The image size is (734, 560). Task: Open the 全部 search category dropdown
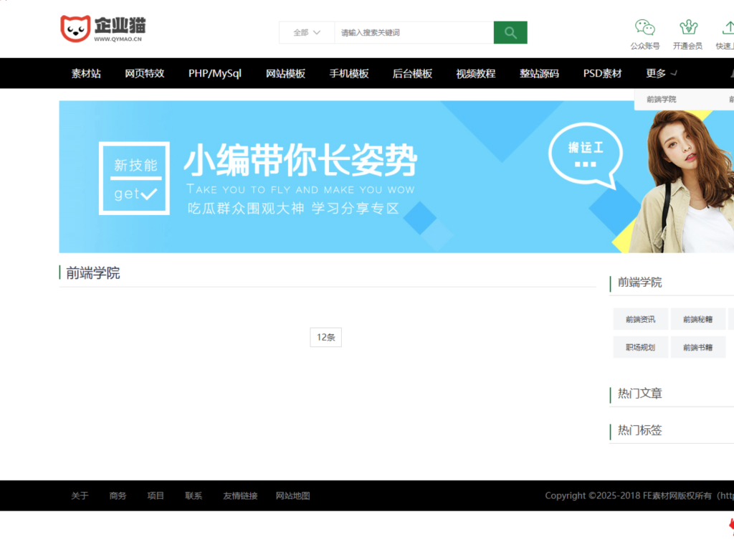coord(306,32)
